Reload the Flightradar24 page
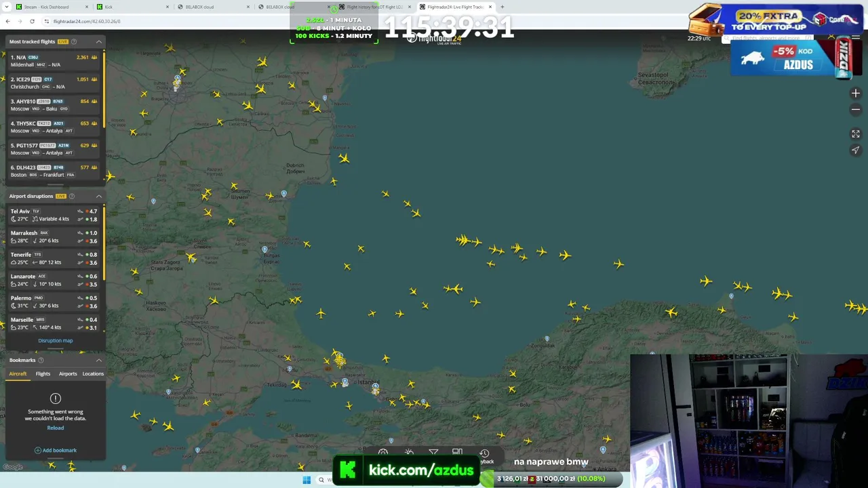Screen dimensions: 868x488 [32, 21]
